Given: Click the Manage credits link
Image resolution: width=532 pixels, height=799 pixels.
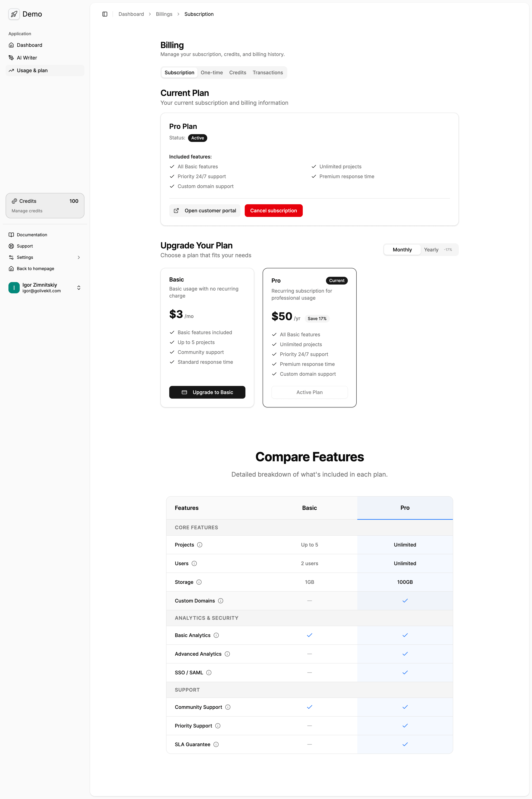Looking at the screenshot, I should [x=27, y=211].
